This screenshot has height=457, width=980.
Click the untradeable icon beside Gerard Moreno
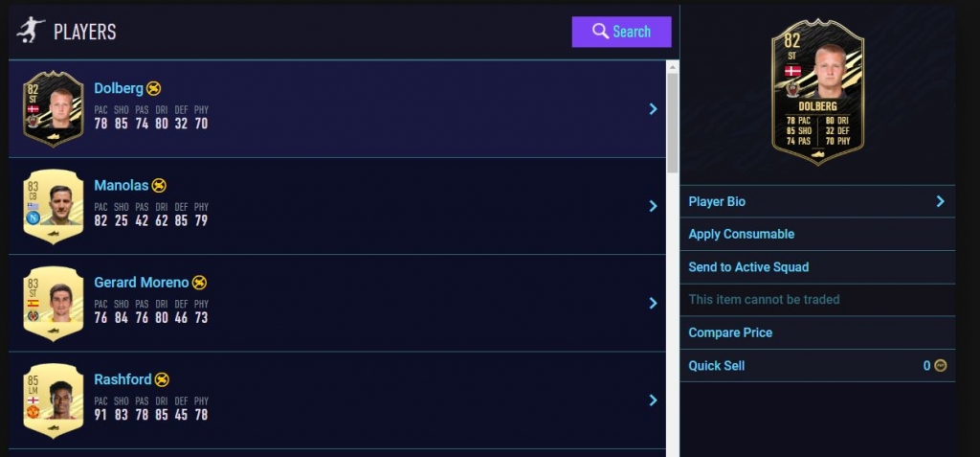199,283
